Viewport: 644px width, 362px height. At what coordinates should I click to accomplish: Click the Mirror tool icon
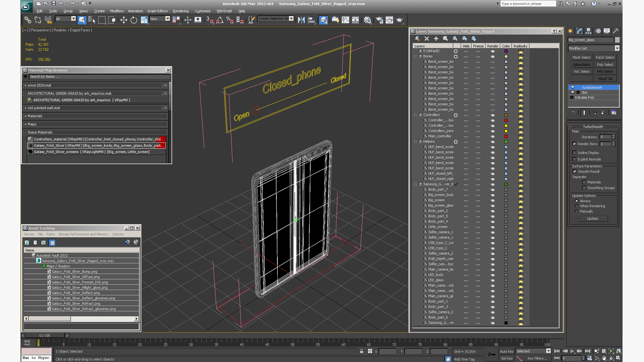pyautogui.click(x=301, y=20)
